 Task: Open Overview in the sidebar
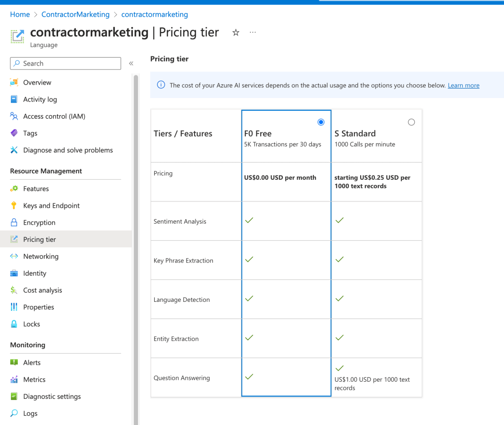tap(37, 82)
